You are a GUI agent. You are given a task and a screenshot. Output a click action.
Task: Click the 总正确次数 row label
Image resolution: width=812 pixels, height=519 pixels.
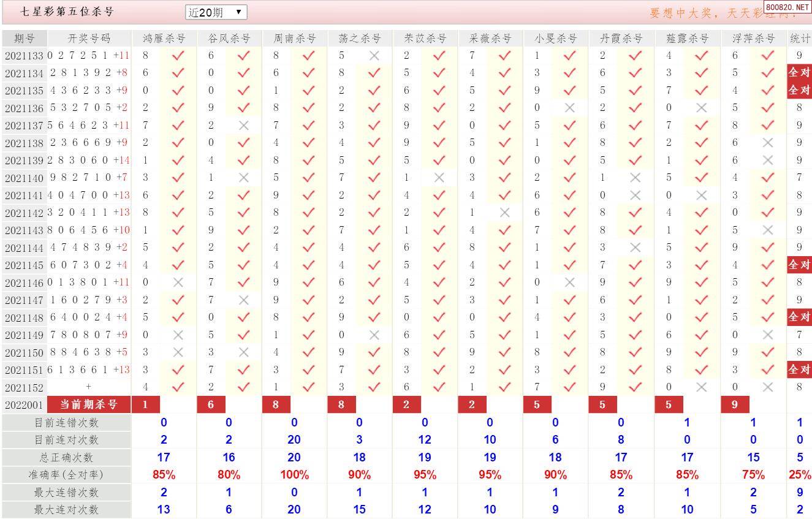pyautogui.click(x=66, y=457)
